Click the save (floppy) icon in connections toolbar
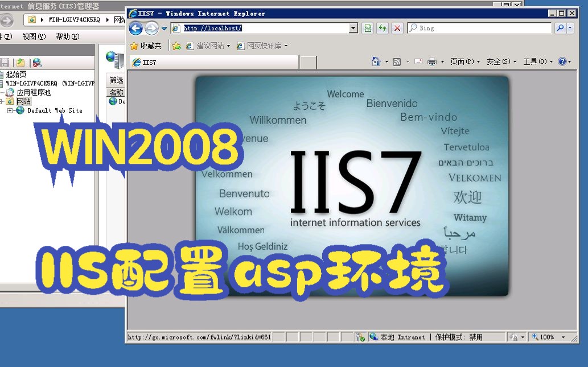Viewport: 588px width, 367px height. click(x=4, y=63)
